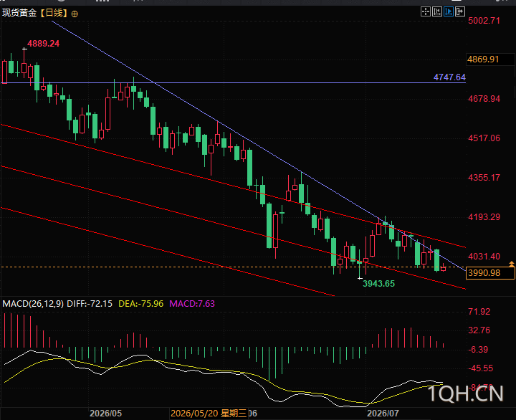Click the jump-to-start axis icon
Viewport: 516px width, 420px height.
click(437, 12)
